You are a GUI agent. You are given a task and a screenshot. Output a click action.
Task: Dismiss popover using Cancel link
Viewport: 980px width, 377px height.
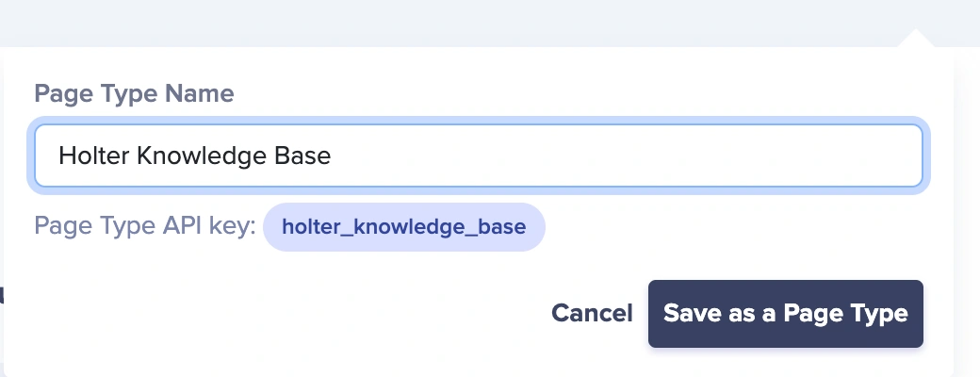(x=592, y=314)
